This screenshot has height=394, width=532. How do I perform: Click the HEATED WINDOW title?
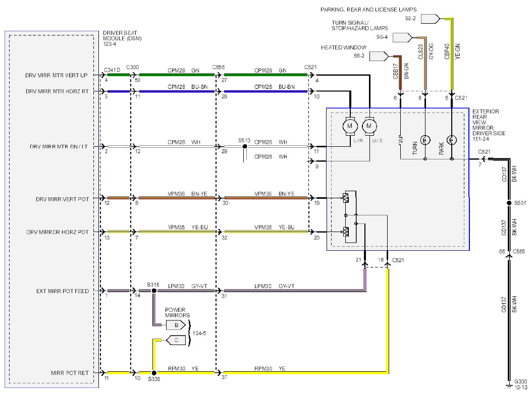pyautogui.click(x=344, y=47)
